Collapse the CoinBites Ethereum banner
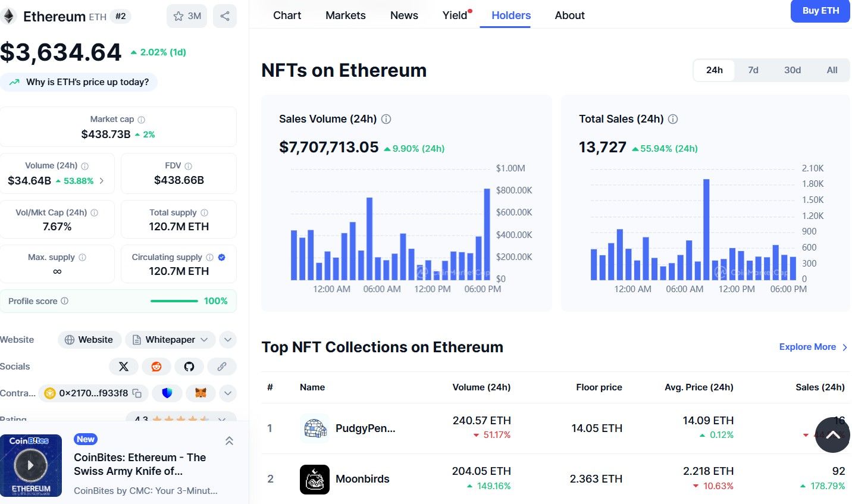 229,441
